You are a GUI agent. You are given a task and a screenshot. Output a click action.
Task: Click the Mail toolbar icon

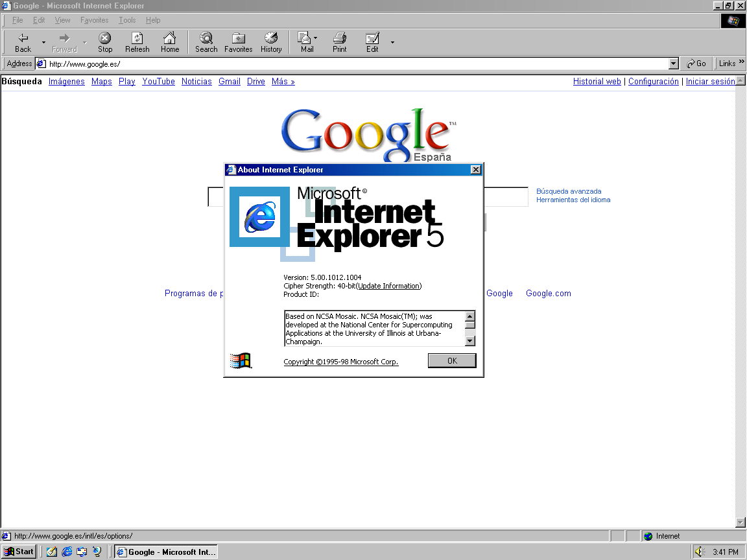[305, 42]
